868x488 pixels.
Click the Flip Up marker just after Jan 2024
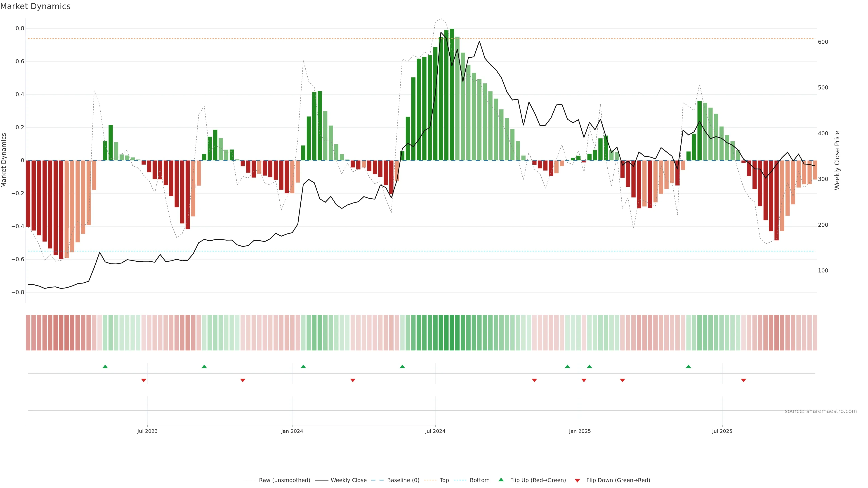tap(303, 366)
